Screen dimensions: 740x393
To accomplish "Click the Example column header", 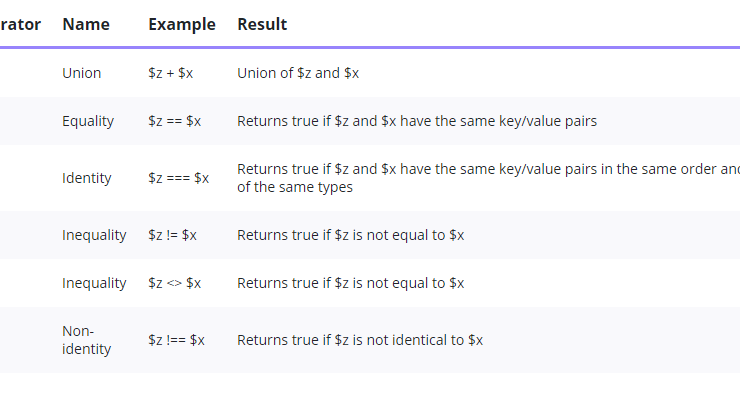I will (182, 24).
